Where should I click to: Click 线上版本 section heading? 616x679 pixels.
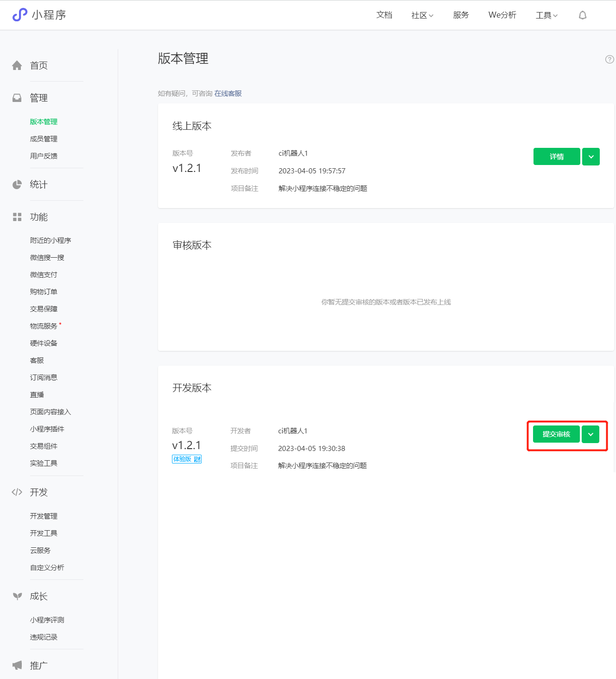(192, 126)
